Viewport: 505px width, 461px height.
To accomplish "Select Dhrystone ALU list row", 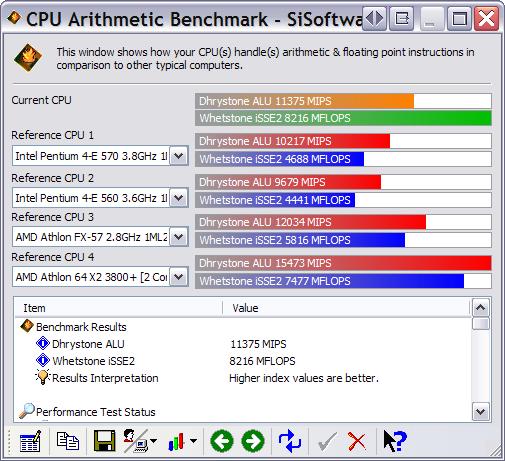I will click(243, 344).
